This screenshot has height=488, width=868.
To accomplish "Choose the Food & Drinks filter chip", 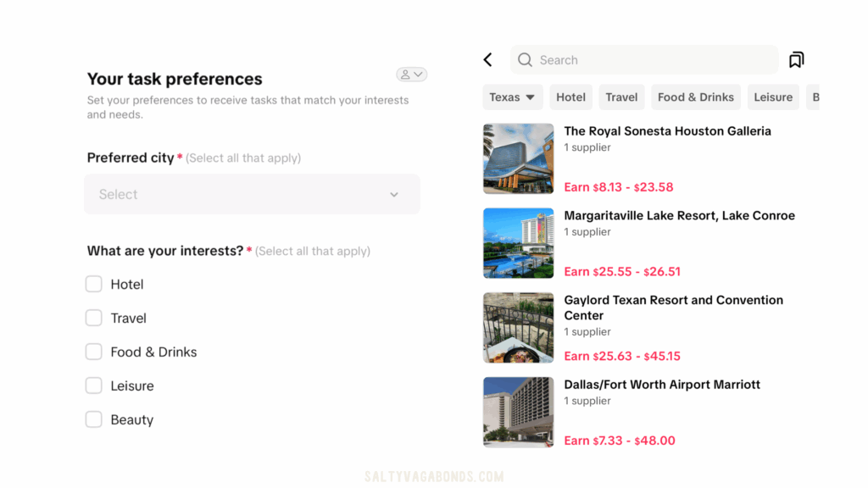I will point(696,97).
